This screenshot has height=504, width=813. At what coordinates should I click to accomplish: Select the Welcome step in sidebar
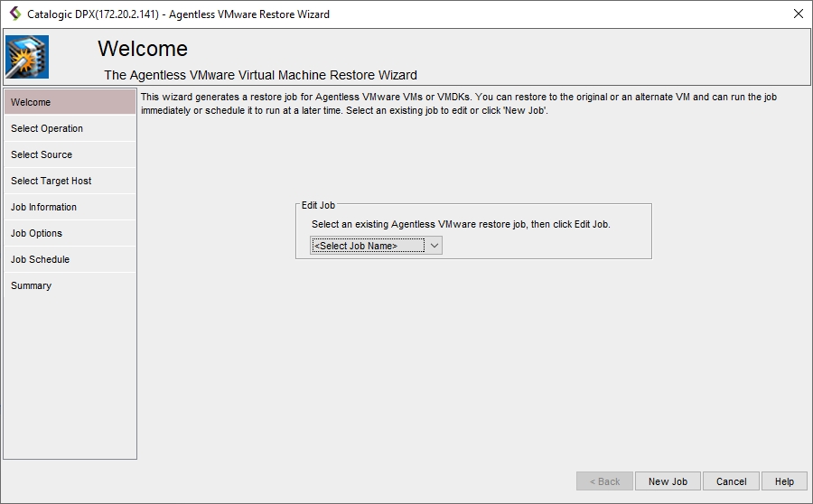(x=70, y=102)
